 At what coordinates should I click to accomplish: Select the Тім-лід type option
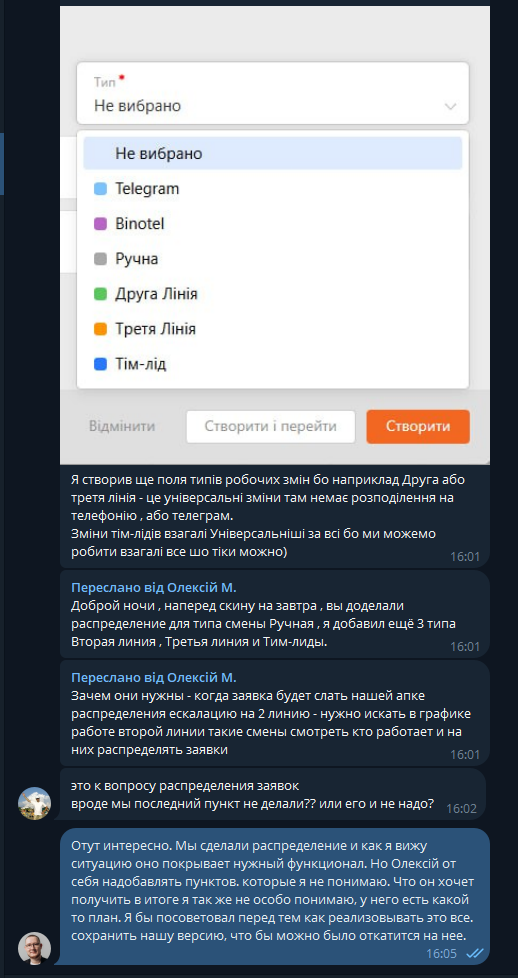coord(273,364)
